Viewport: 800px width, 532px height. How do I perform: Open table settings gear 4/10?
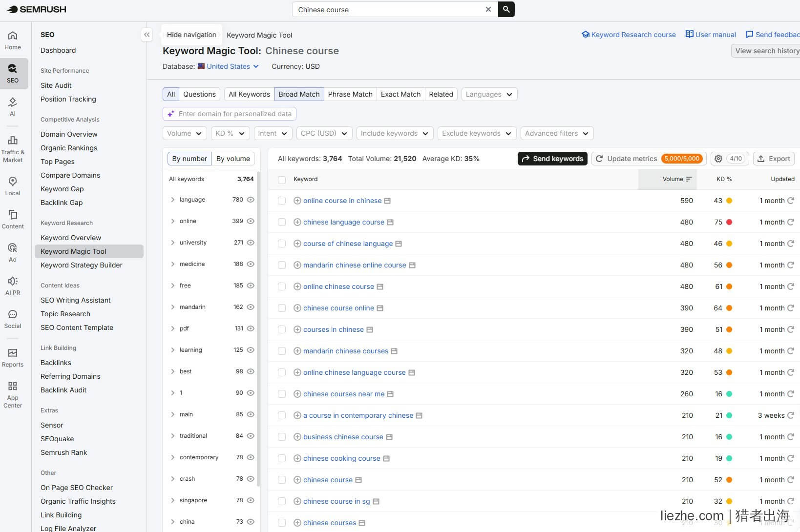pos(729,159)
